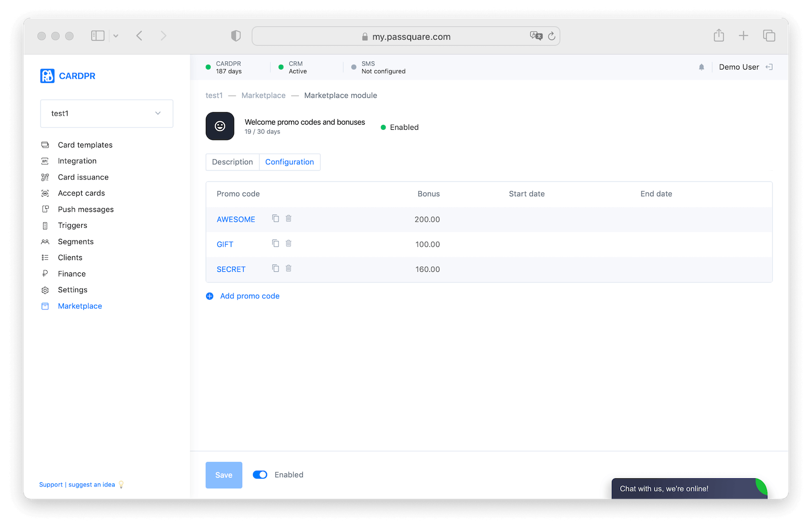The height and width of the screenshot is (528, 812).
Task: Delete the GIFT promo code
Action: pyautogui.click(x=288, y=243)
